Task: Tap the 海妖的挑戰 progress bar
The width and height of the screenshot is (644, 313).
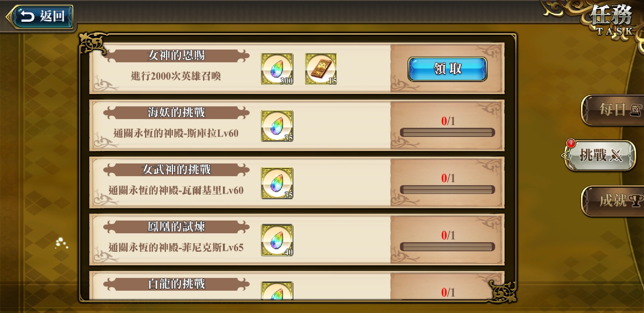Action: tap(447, 132)
